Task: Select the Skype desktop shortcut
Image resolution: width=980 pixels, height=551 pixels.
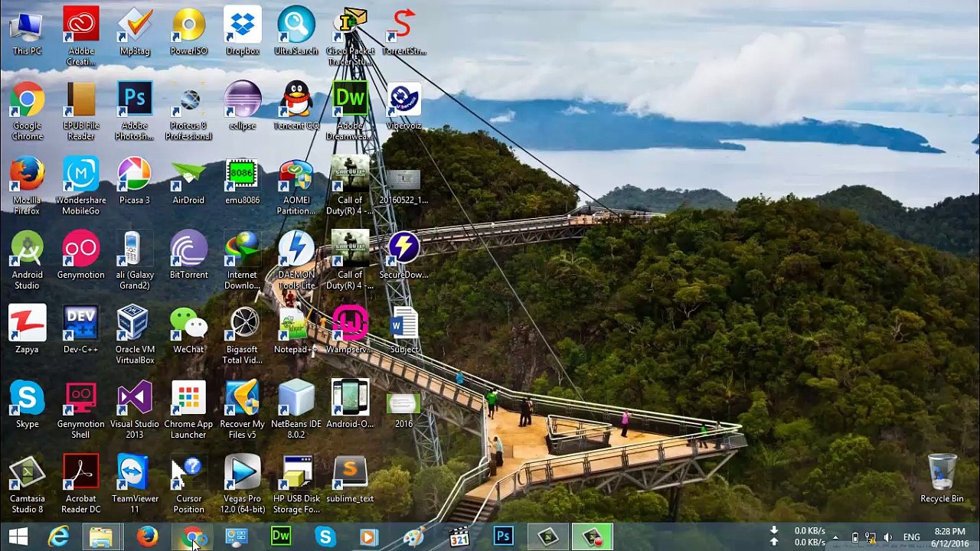Action: coord(27,404)
